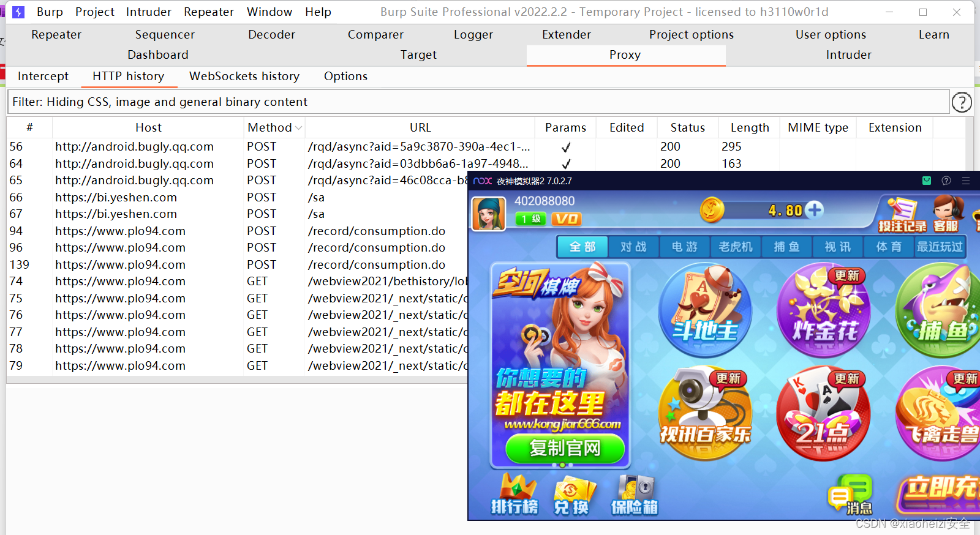
Task: Click the filter bar hiding CSS content
Action: pyautogui.click(x=478, y=102)
